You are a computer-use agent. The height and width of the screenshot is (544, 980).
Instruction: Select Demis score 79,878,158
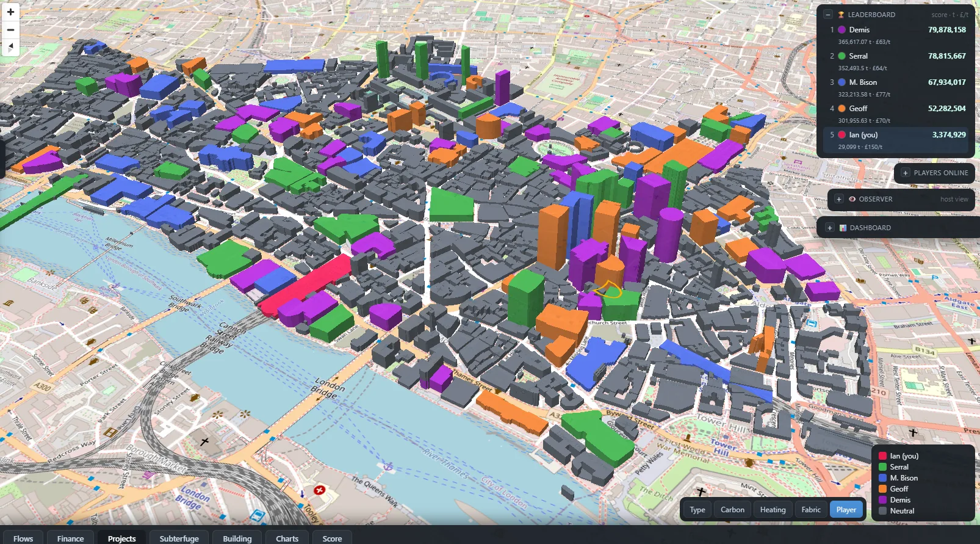[947, 30]
